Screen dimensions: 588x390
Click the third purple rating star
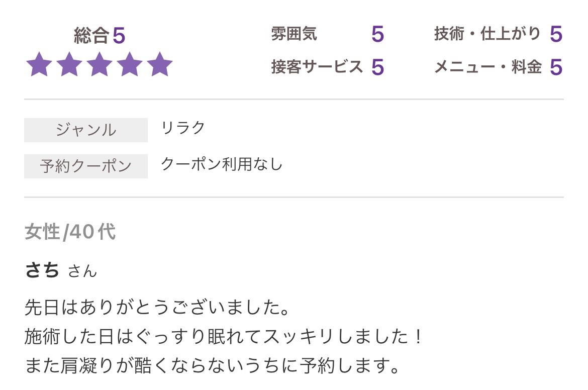pos(100,65)
